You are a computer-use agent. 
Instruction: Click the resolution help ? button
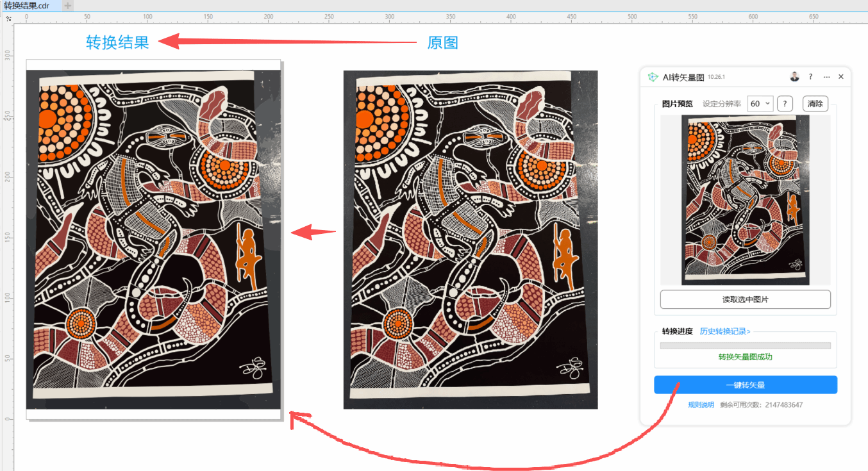click(x=785, y=104)
